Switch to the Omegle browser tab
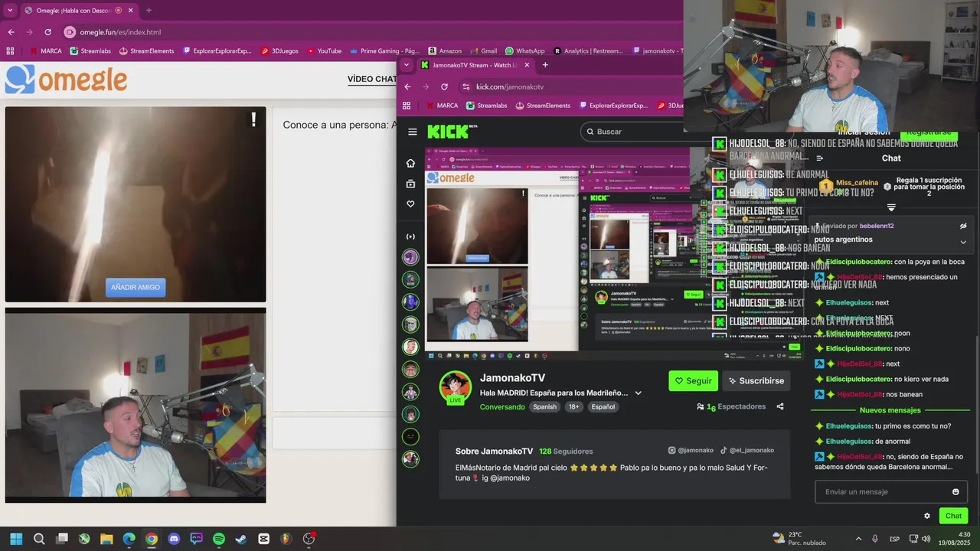 tap(77, 11)
